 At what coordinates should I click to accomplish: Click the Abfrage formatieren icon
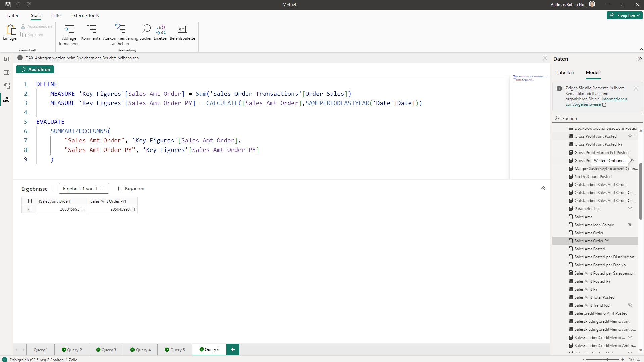click(69, 29)
